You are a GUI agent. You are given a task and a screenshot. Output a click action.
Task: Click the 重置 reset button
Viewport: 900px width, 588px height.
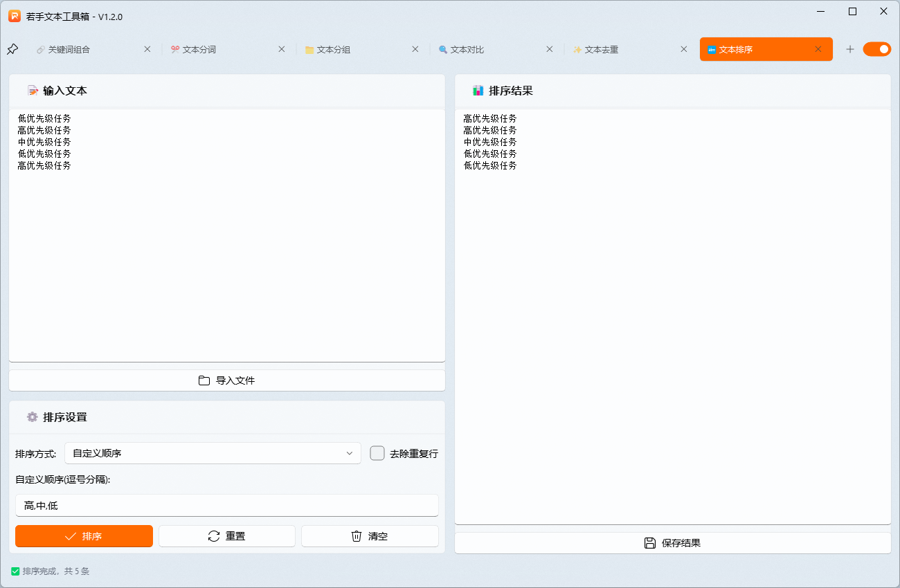pyautogui.click(x=227, y=535)
